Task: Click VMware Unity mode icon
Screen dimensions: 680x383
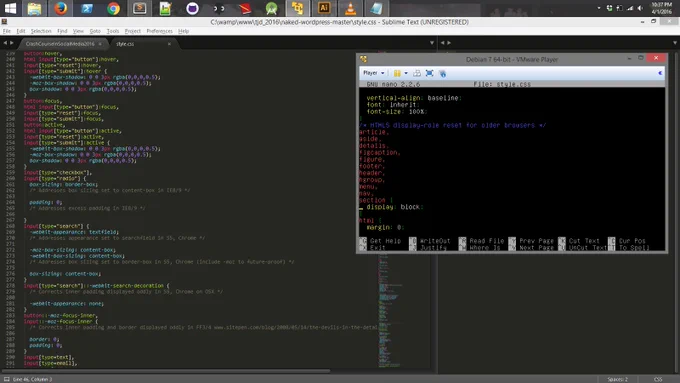Action: pos(442,73)
